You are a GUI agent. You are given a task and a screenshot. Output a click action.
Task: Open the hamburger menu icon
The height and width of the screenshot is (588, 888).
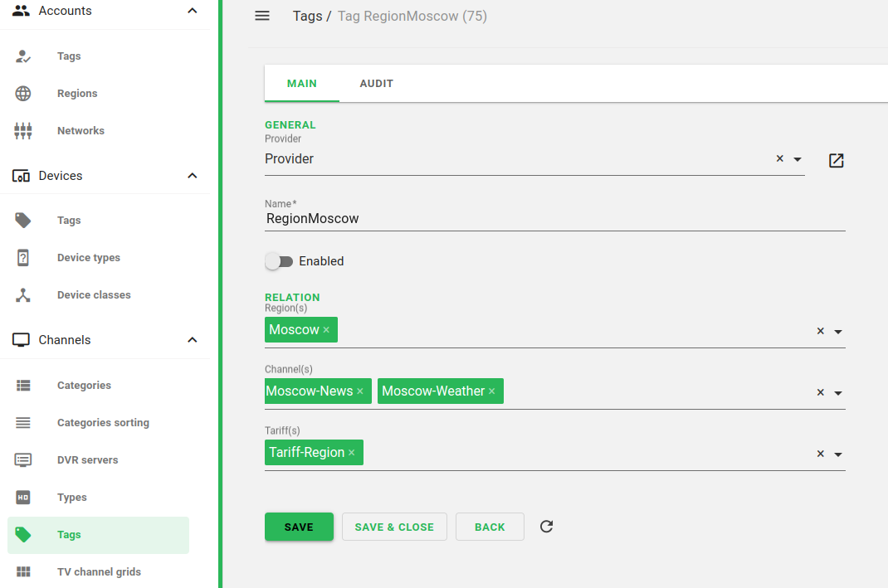tap(262, 16)
